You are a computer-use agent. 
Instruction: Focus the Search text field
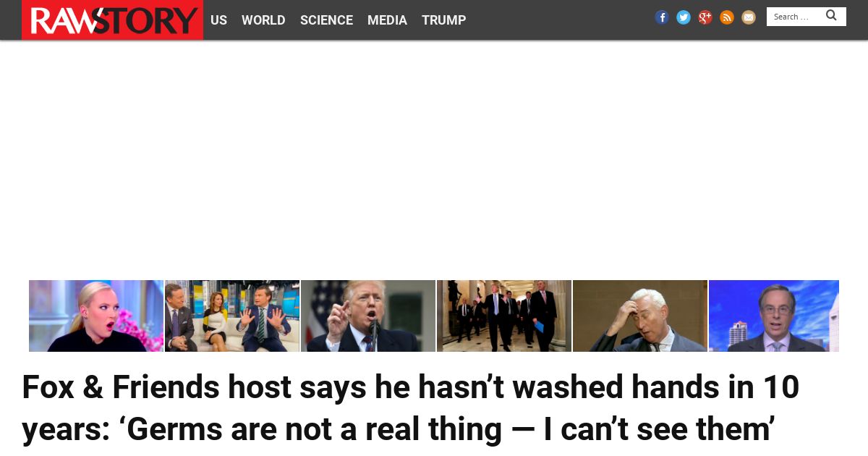pos(796,17)
